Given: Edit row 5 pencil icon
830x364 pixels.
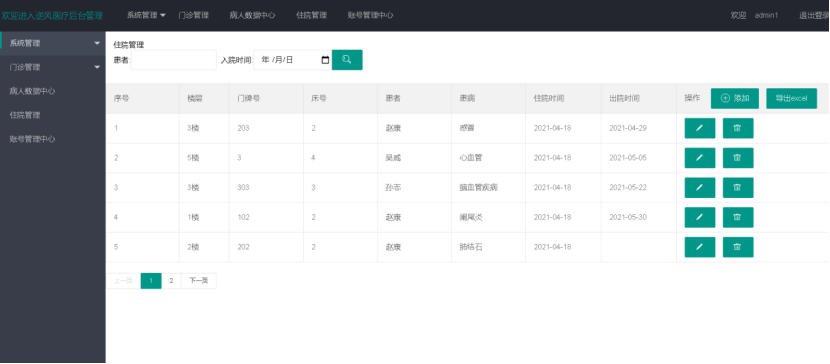Looking at the screenshot, I should (x=699, y=247).
